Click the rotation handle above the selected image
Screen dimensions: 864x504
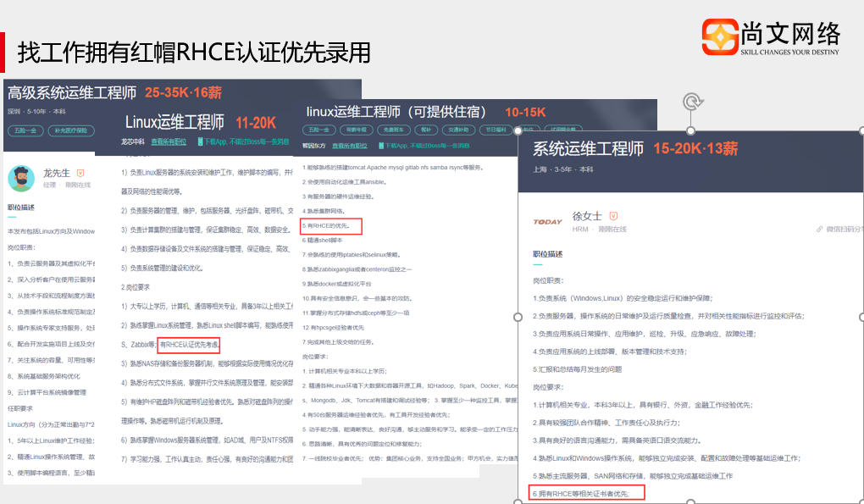point(692,102)
